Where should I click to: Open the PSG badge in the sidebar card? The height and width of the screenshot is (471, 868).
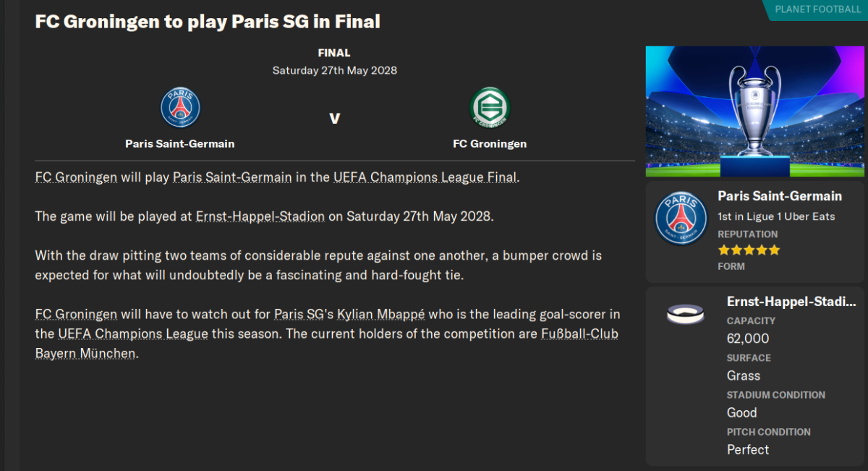681,218
